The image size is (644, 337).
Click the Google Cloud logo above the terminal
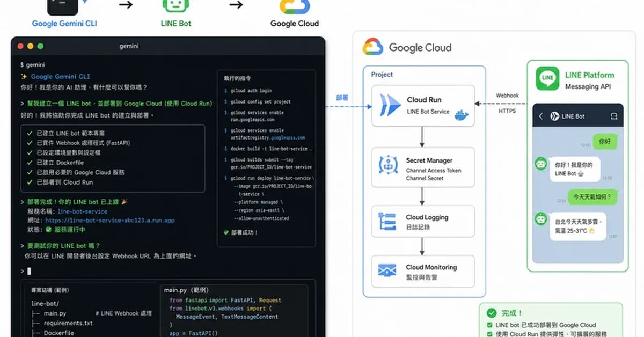click(295, 6)
